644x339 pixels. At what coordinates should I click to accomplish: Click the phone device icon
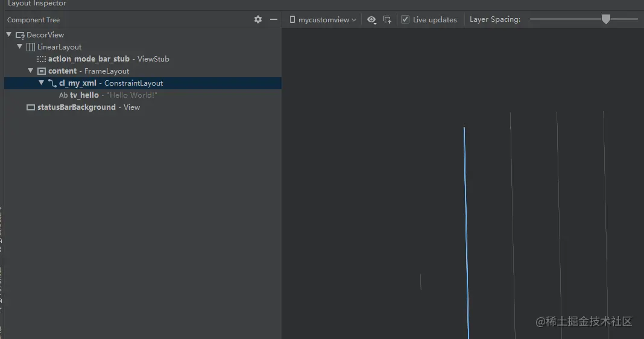(x=292, y=20)
